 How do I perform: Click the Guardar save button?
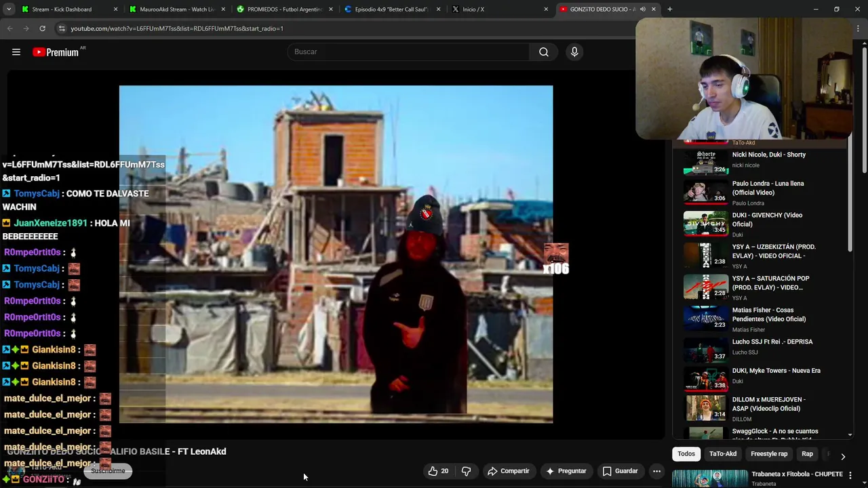pos(620,471)
